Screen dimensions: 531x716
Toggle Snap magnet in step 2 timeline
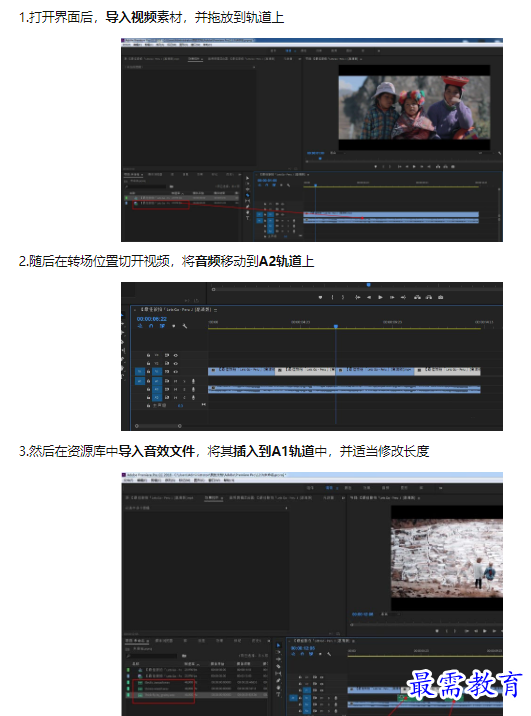[x=151, y=326]
